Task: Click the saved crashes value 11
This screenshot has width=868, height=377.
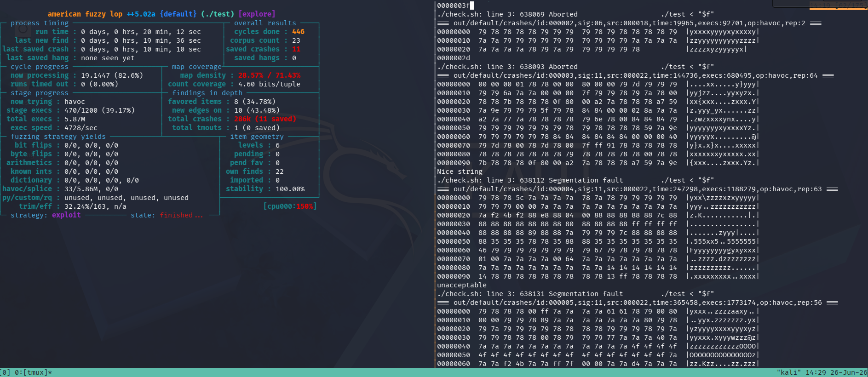Action: pyautogui.click(x=296, y=49)
